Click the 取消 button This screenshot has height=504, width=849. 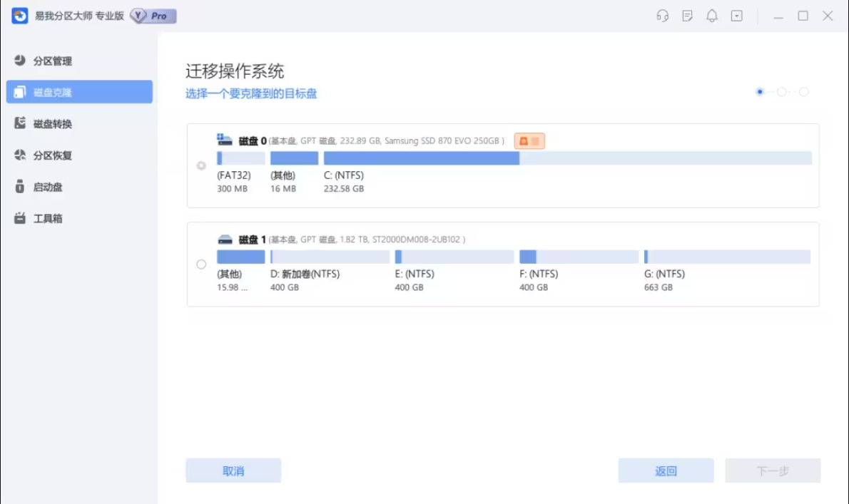(x=233, y=470)
